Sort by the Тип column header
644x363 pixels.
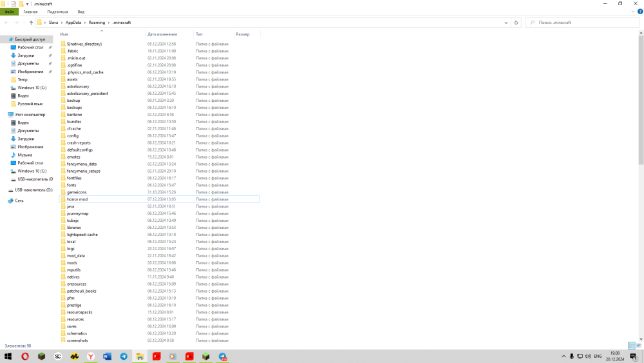pyautogui.click(x=199, y=34)
